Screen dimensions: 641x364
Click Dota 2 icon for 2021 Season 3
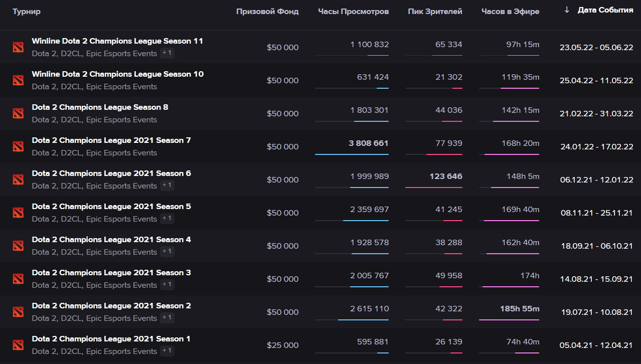click(18, 279)
